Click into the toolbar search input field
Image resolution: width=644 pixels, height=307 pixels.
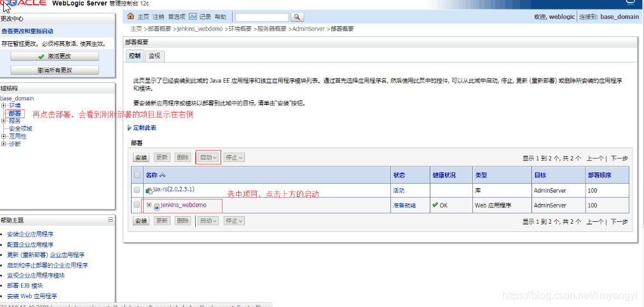coord(262,17)
